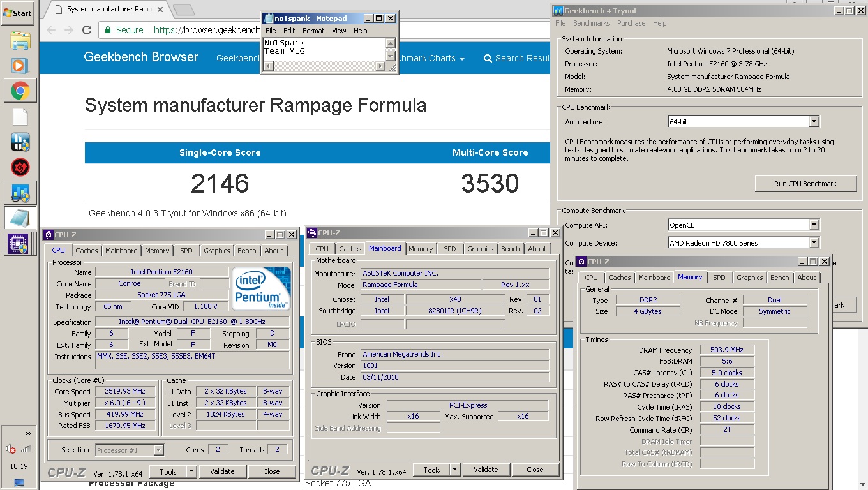This screenshot has width=868, height=490.
Task: Click Notepad title bar icon
Action: [267, 19]
